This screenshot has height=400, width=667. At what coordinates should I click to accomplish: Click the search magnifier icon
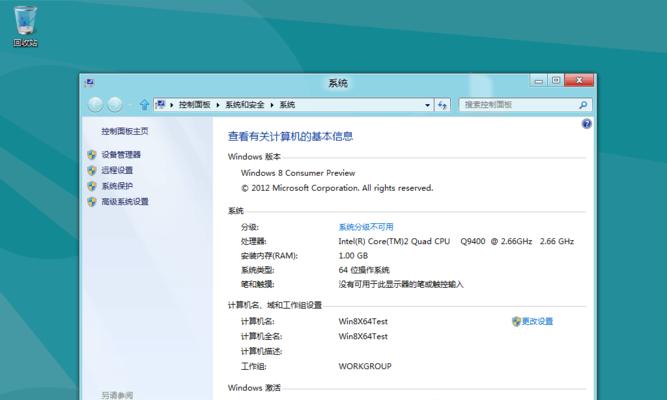point(583,105)
